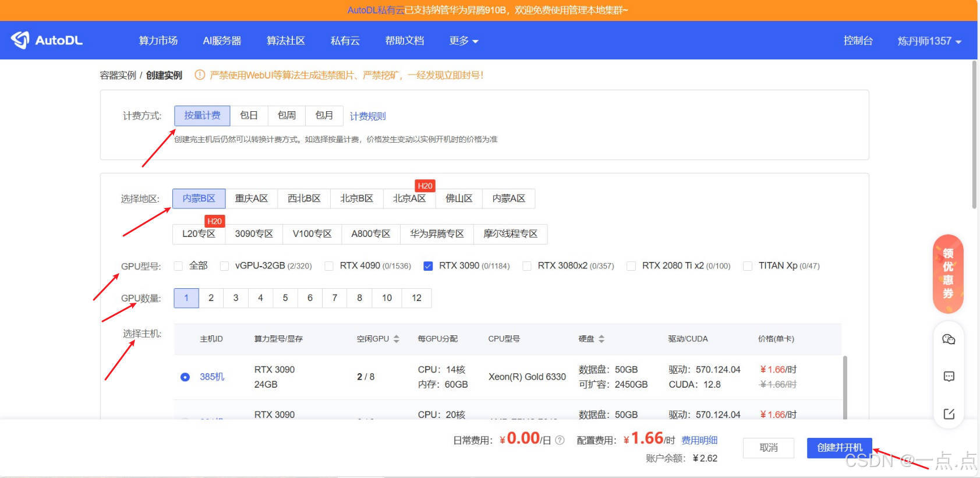Set GPU count to 1

pyautogui.click(x=186, y=298)
